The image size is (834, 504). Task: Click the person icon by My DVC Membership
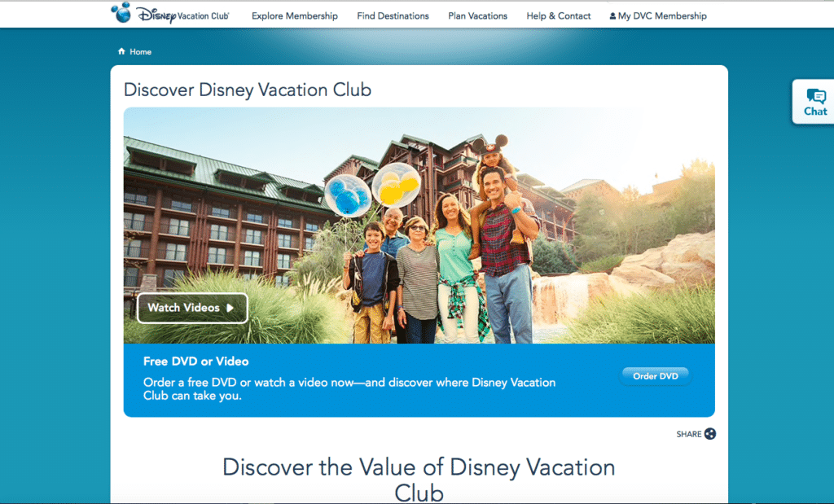click(612, 16)
